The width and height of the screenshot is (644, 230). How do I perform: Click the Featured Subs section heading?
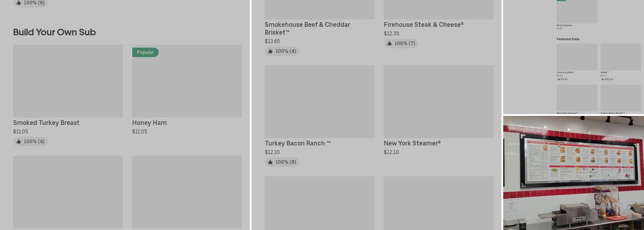click(568, 39)
